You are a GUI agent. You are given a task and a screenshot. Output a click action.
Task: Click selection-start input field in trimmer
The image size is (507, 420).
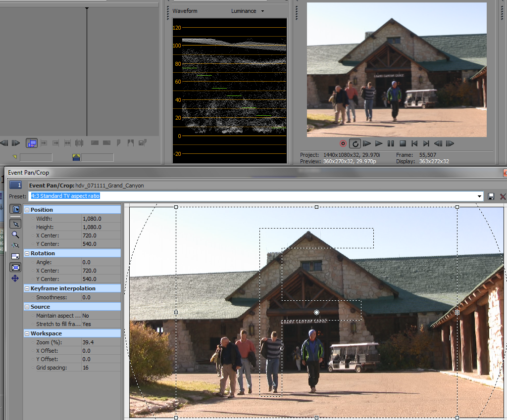click(x=36, y=157)
